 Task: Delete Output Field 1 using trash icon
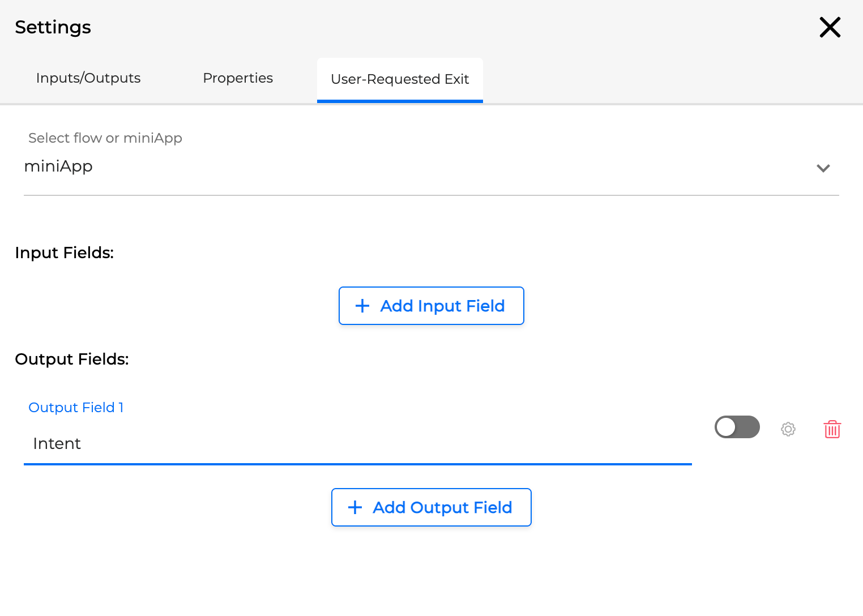pyautogui.click(x=832, y=429)
